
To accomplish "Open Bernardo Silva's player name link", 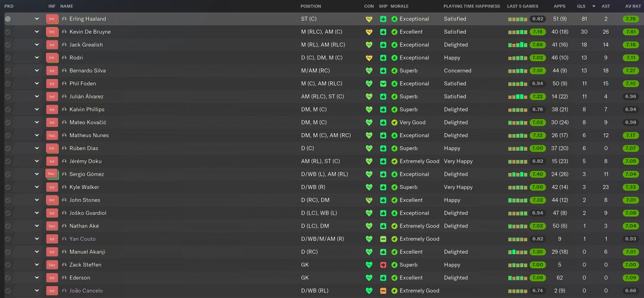I will (x=88, y=71).
